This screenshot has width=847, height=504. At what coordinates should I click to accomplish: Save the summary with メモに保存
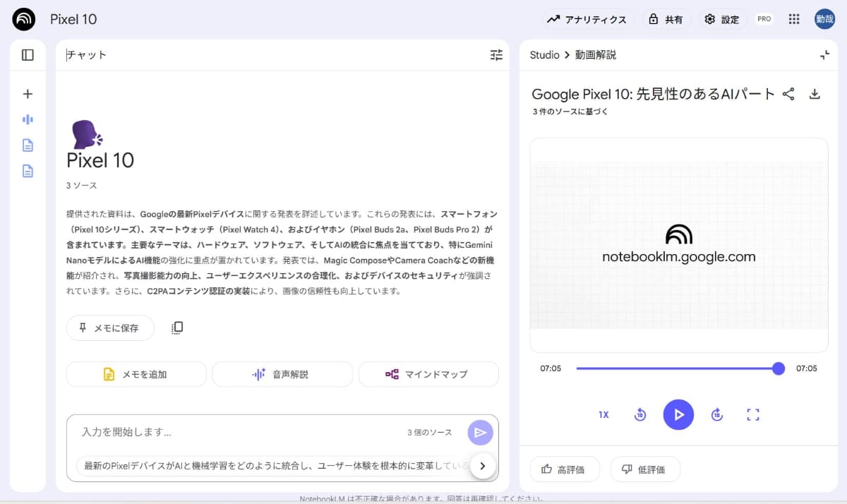(x=110, y=328)
